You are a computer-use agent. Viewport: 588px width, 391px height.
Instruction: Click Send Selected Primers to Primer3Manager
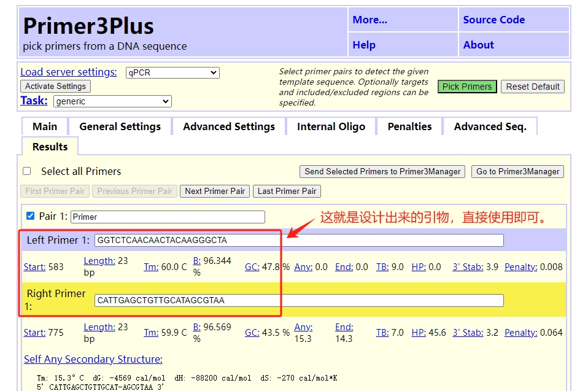click(x=382, y=172)
